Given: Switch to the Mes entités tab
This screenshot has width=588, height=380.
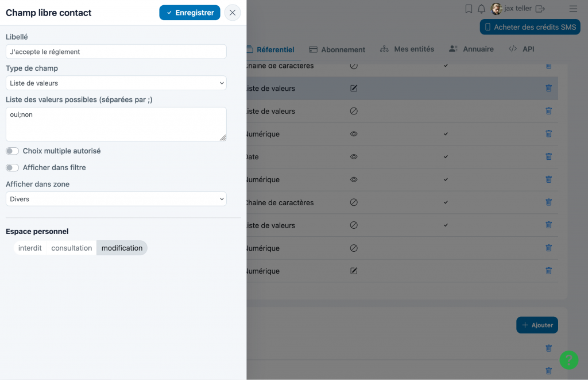Looking at the screenshot, I should pos(407,49).
